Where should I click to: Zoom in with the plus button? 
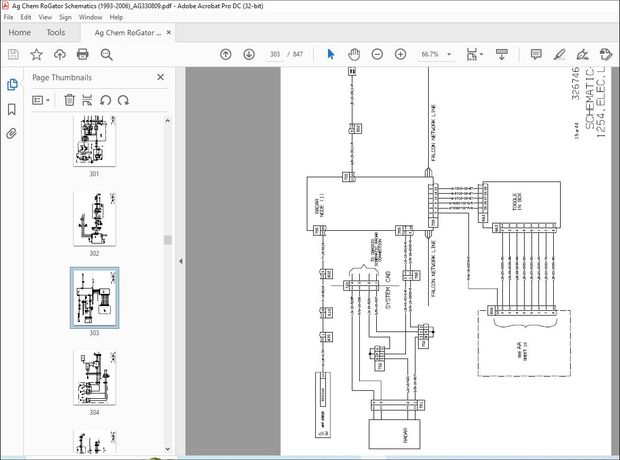[x=401, y=54]
